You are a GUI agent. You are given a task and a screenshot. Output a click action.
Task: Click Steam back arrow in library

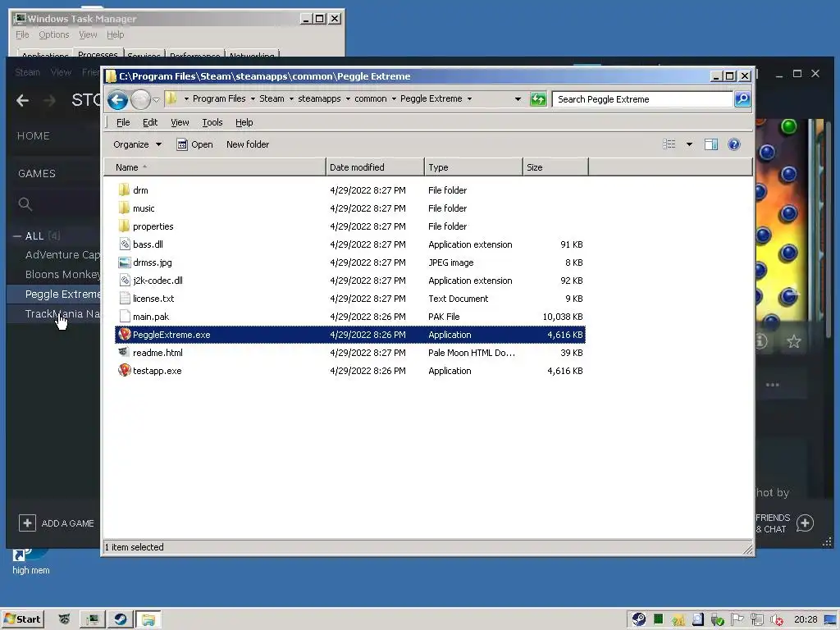pos(22,100)
